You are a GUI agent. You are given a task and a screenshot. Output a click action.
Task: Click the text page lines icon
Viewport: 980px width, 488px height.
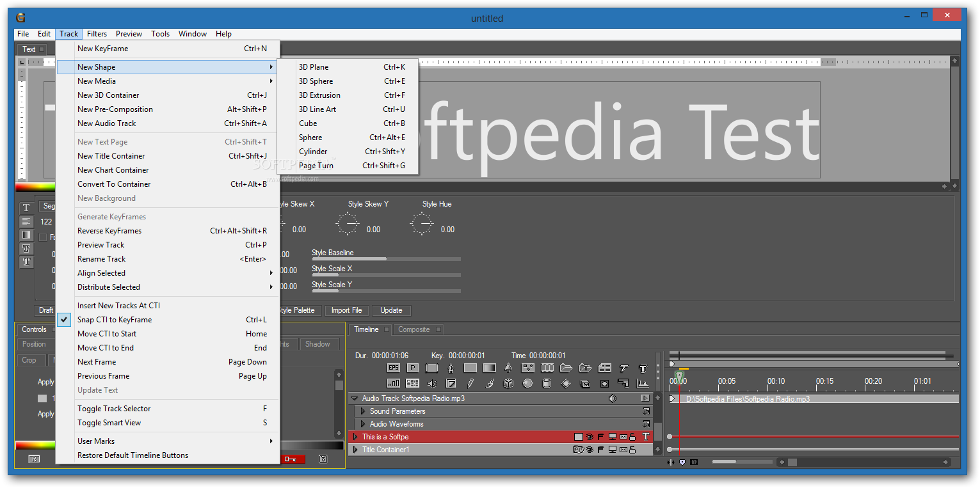pos(605,368)
